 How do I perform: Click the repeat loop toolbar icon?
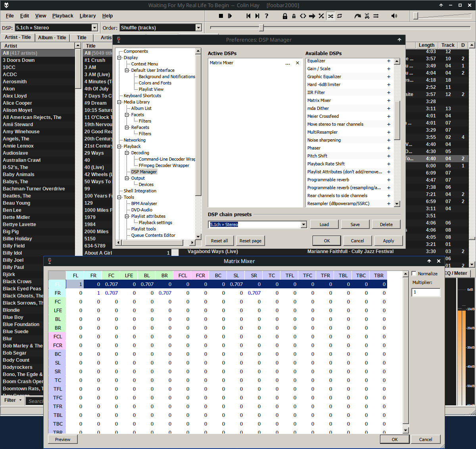point(340,16)
